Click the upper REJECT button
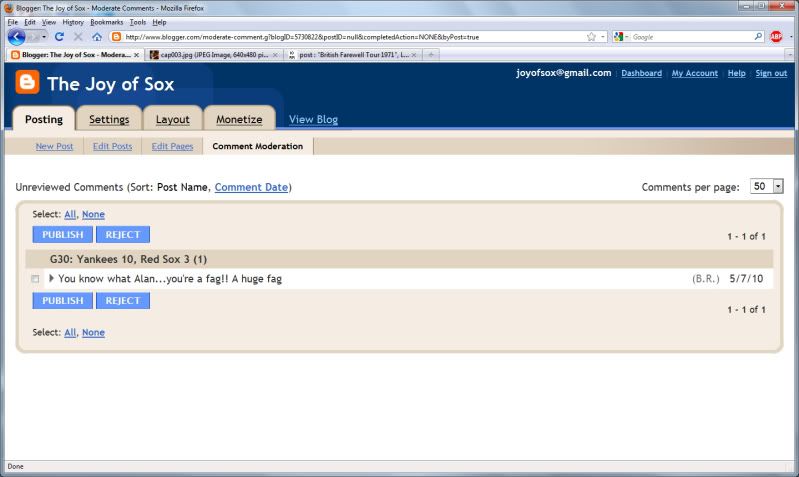 123,234
